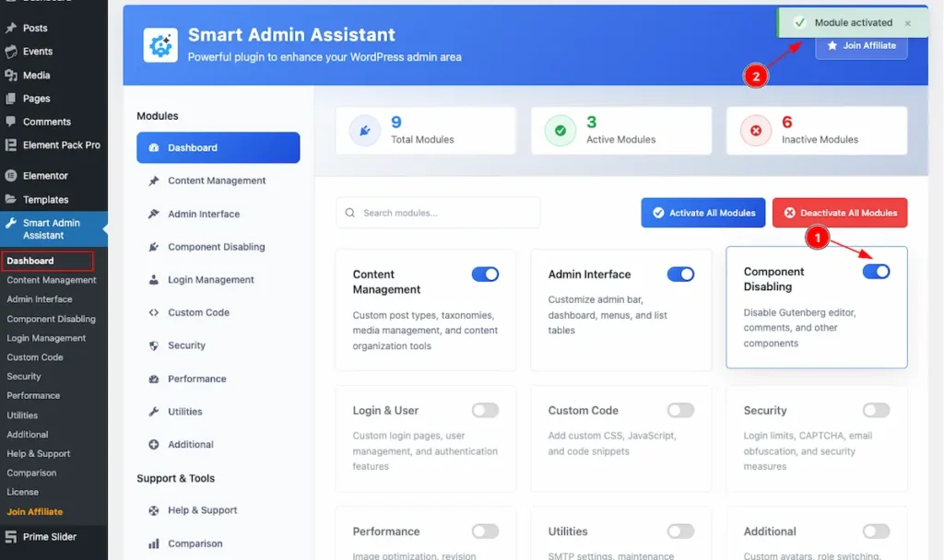Click the Utilities wrench icon in Modules list
The image size is (944, 560).
pyautogui.click(x=154, y=412)
